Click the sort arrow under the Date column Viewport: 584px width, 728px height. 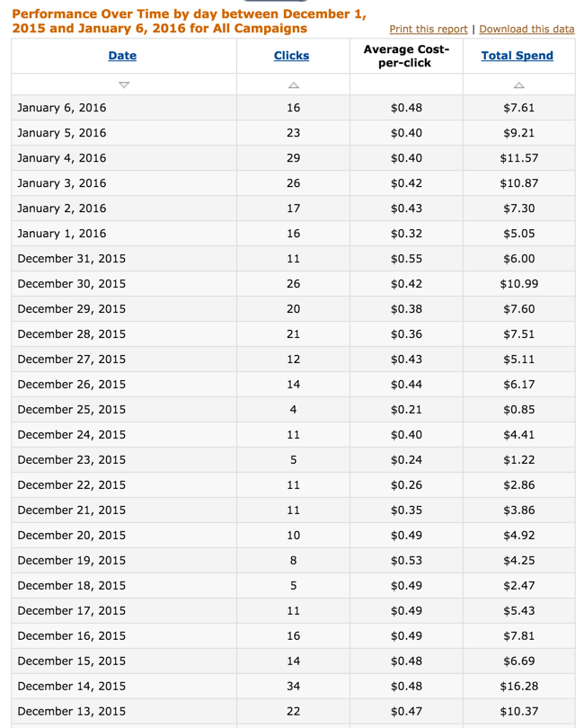pyautogui.click(x=123, y=85)
